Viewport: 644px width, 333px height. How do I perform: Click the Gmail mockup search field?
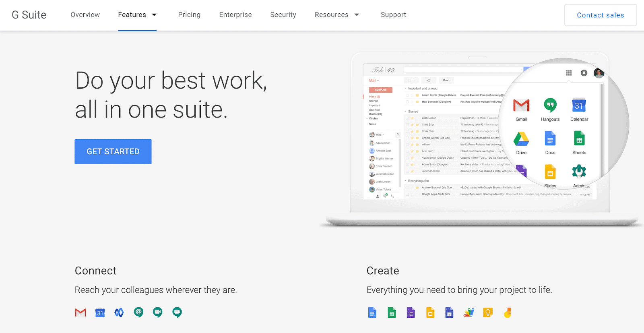click(x=463, y=70)
